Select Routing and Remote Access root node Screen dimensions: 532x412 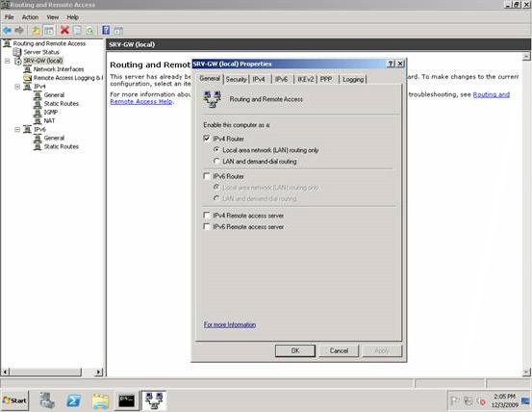coord(49,43)
